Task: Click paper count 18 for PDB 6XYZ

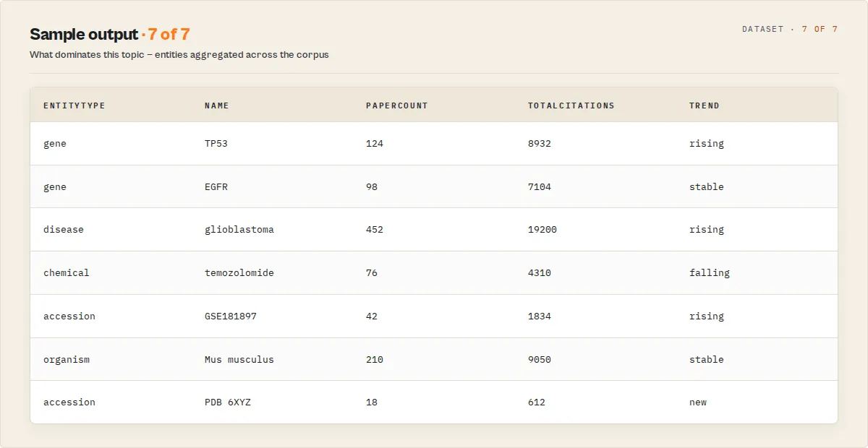Action: pyautogui.click(x=372, y=402)
